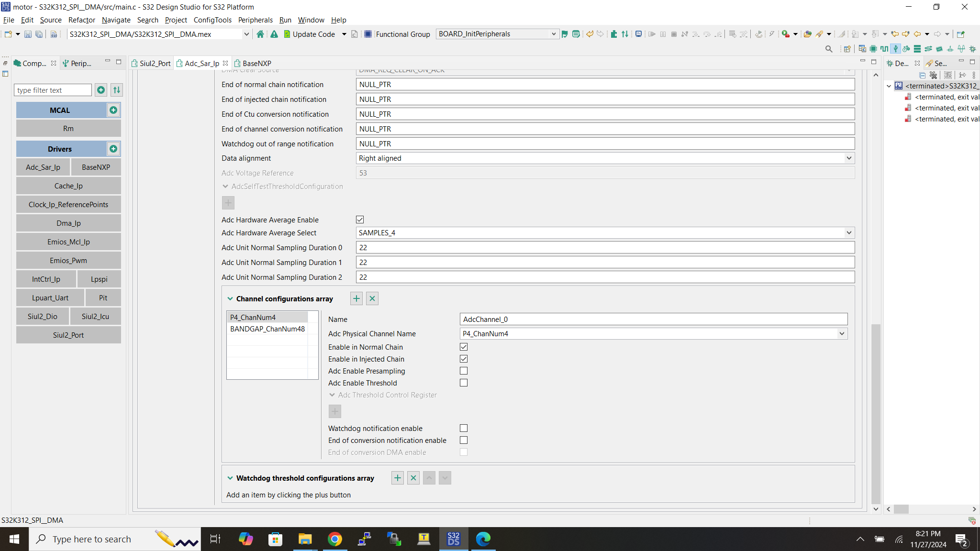Enable Adc Enable Presampling

[x=463, y=371]
